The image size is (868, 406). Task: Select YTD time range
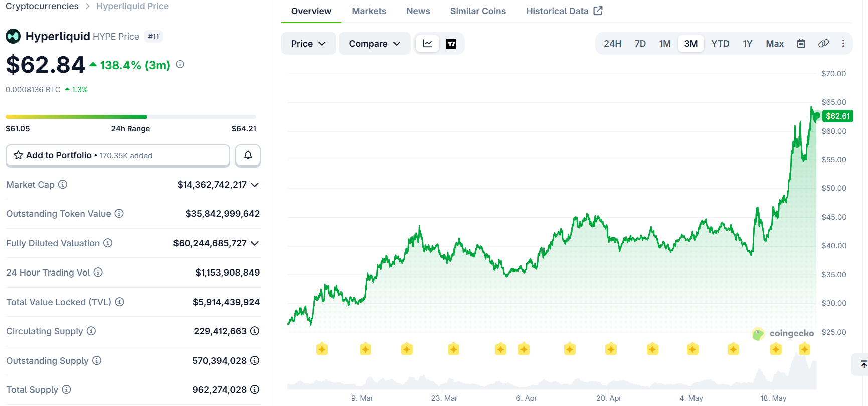coord(720,44)
